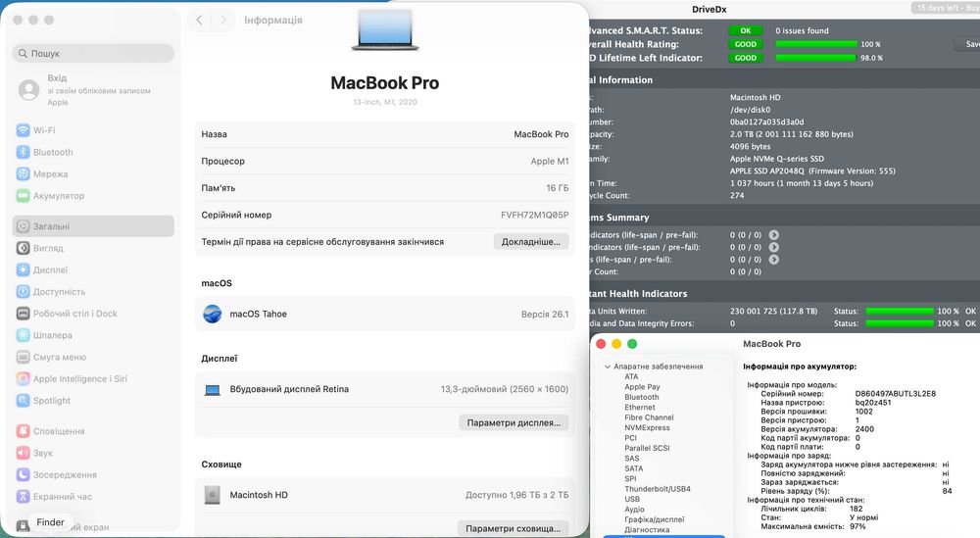
Task: Select Мережа (Network) in sidebar
Action: [x=92, y=174]
